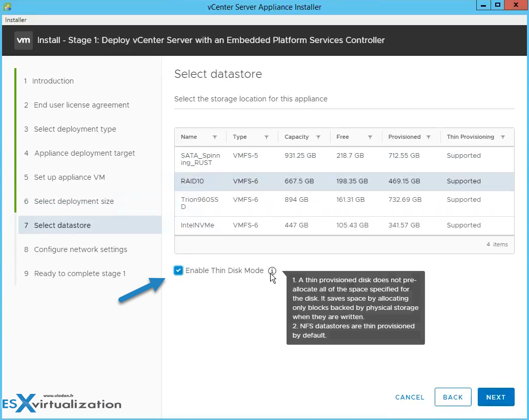
Task: Click the 469.15 GB provisioned cell
Action: tap(404, 181)
